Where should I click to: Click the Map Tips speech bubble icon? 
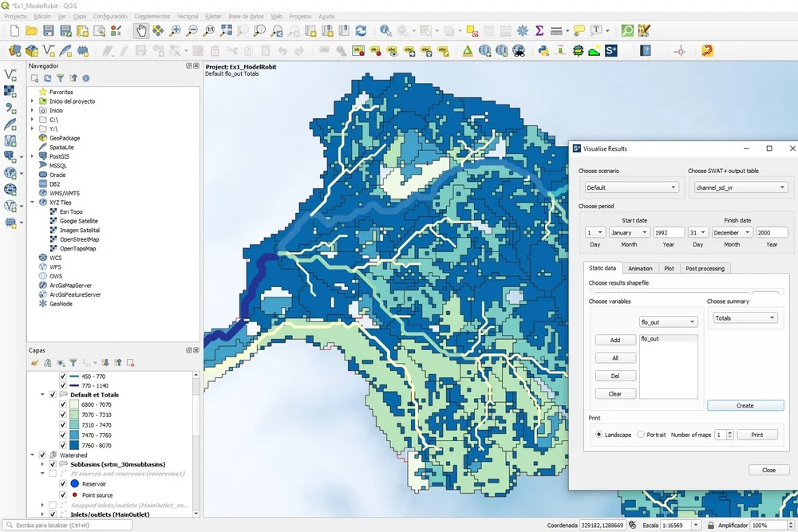tap(579, 31)
